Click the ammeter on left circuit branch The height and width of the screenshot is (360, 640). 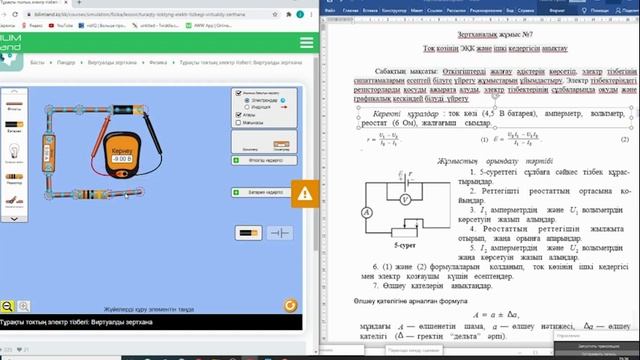48,153
